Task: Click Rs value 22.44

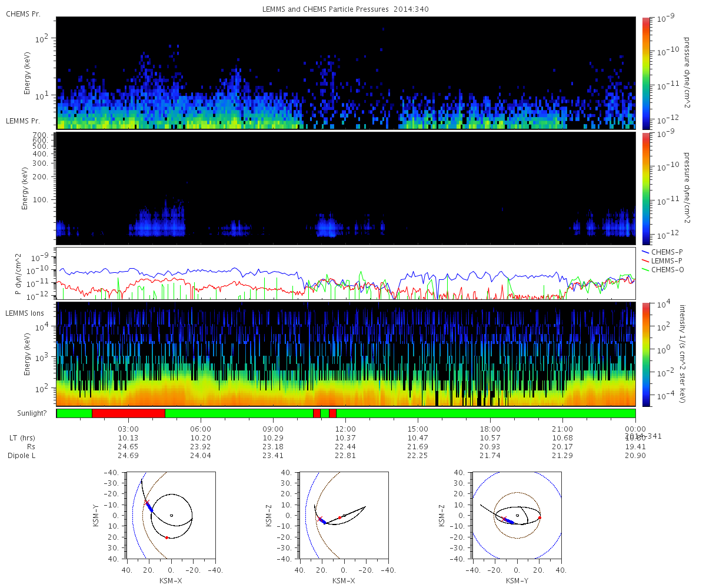Action: coord(345,447)
